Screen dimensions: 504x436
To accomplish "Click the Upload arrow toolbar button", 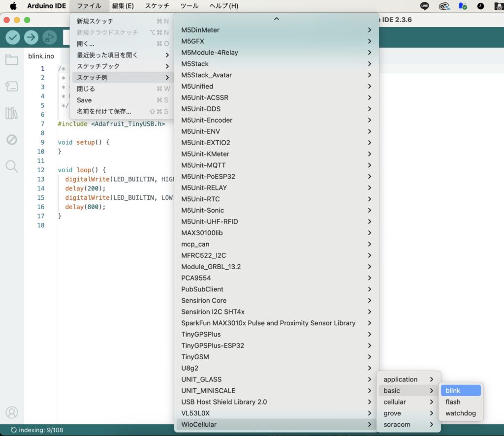I will (31, 37).
